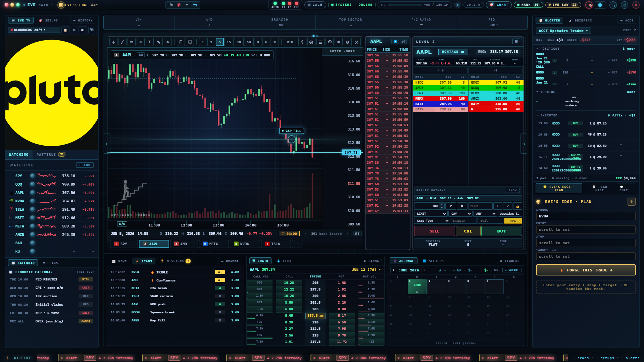Select the horizontal line drawing tool

coord(132,42)
